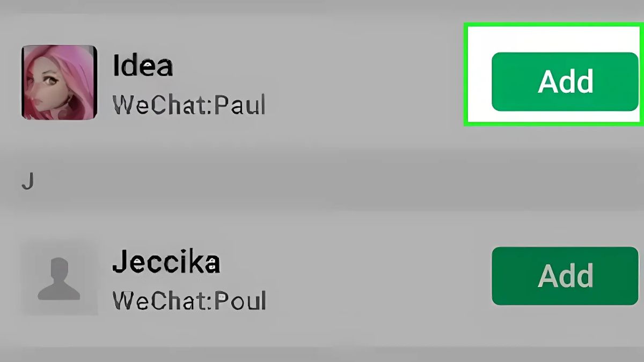Click the person silhouette inside Jeccika's placeholder

pos(59,279)
